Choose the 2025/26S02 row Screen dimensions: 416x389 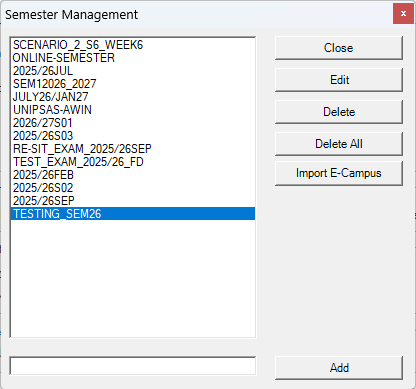(133, 188)
